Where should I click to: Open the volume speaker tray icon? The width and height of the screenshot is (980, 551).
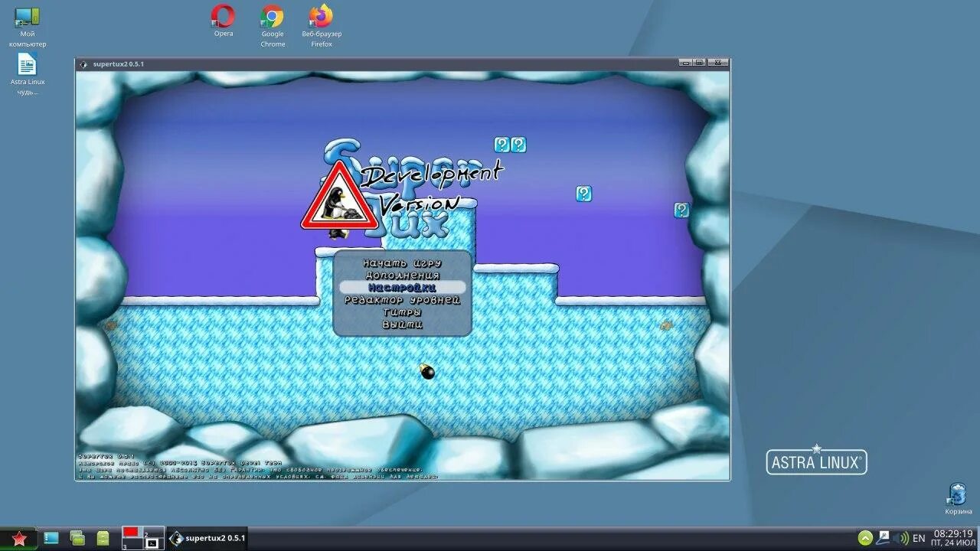pos(901,538)
